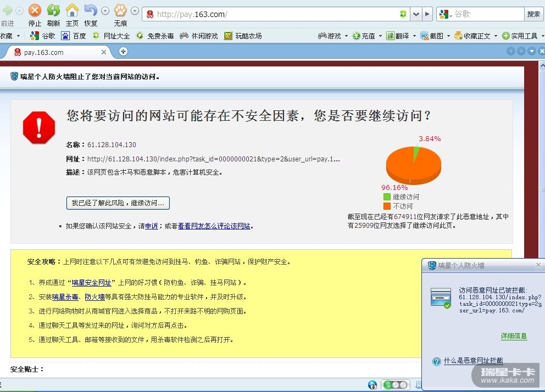Click the shield icon in popup title

(x=432, y=266)
